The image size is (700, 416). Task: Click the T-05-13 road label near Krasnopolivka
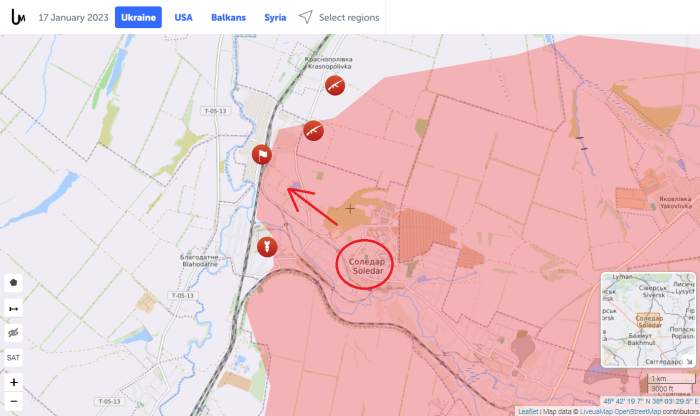(216, 111)
